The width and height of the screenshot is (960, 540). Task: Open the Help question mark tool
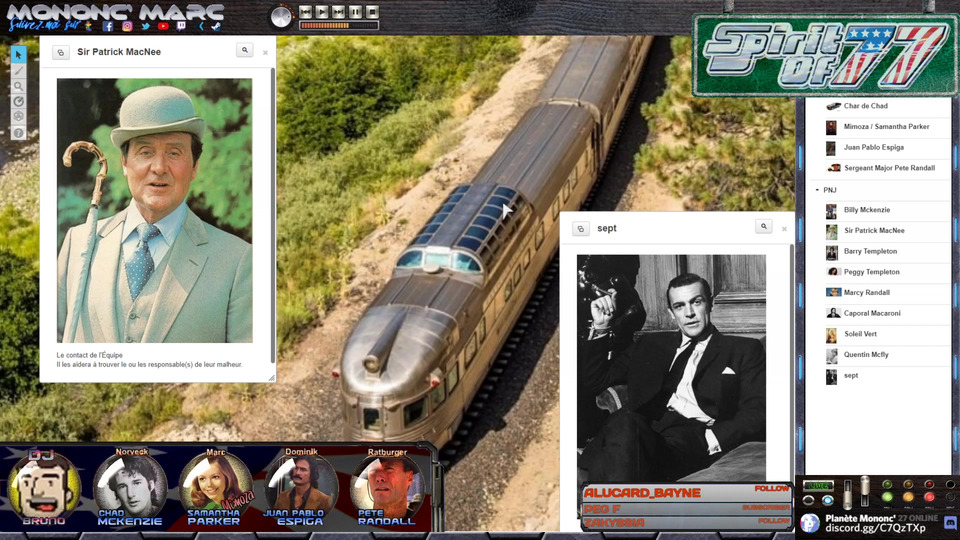18,132
